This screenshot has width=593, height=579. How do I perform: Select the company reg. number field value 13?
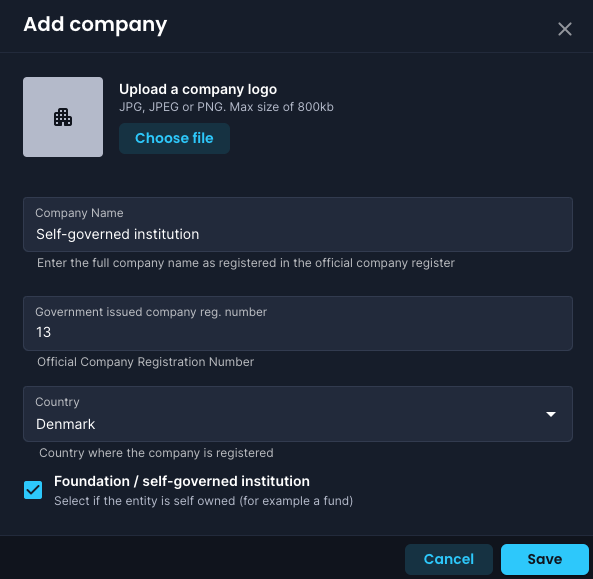pos(43,332)
